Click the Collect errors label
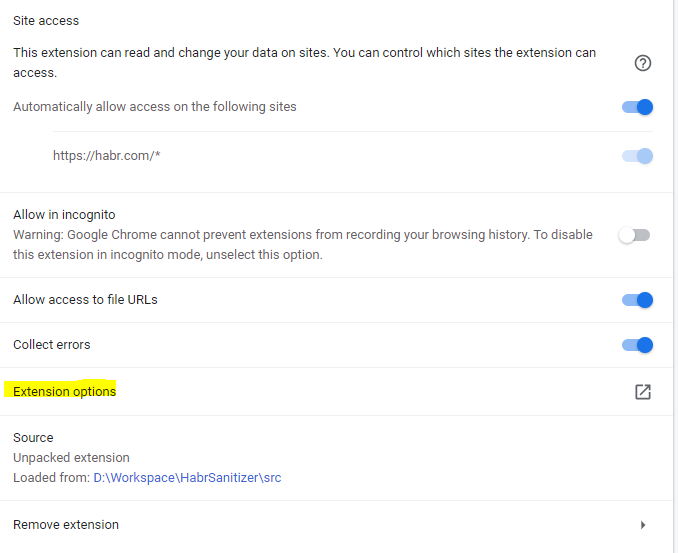The height and width of the screenshot is (553, 678). [x=52, y=345]
